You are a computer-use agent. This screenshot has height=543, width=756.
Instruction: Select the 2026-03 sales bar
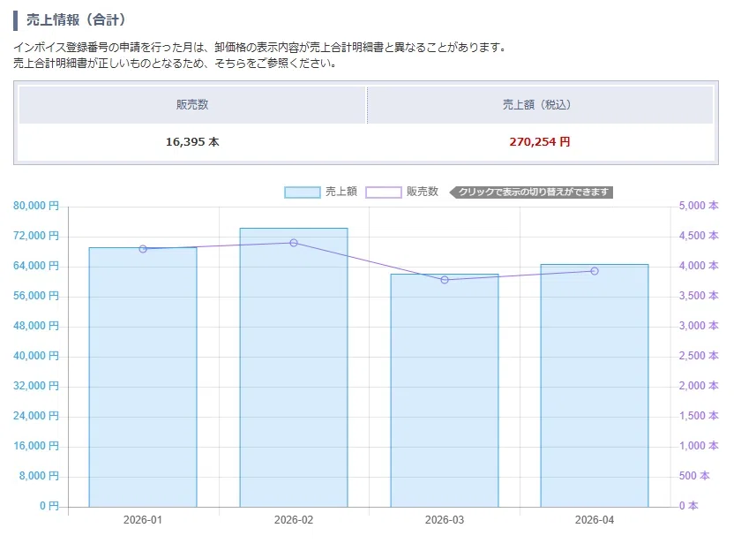tap(445, 390)
